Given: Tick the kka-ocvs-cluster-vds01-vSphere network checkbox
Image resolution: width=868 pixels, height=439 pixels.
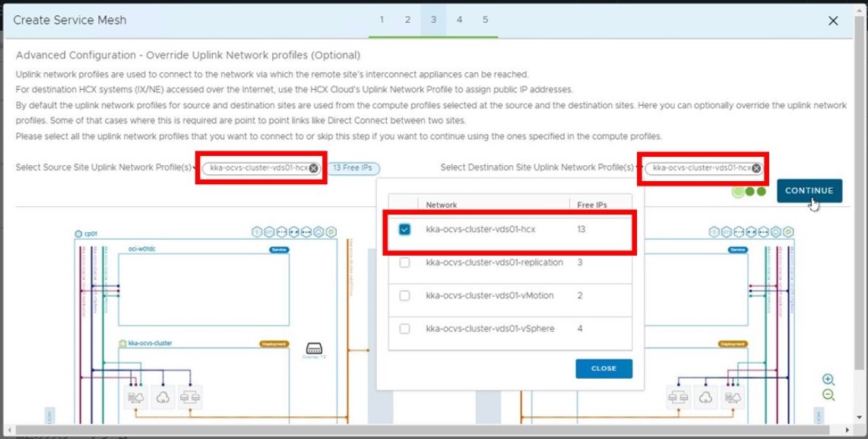Looking at the screenshot, I should pyautogui.click(x=404, y=329).
